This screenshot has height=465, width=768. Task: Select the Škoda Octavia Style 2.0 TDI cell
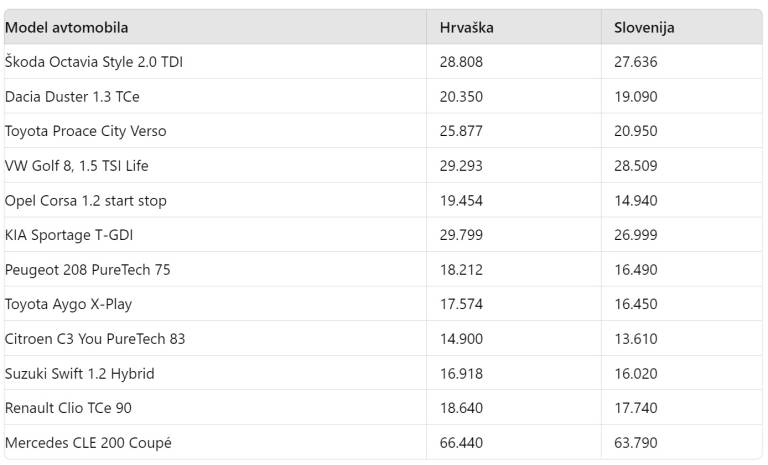[x=94, y=62]
